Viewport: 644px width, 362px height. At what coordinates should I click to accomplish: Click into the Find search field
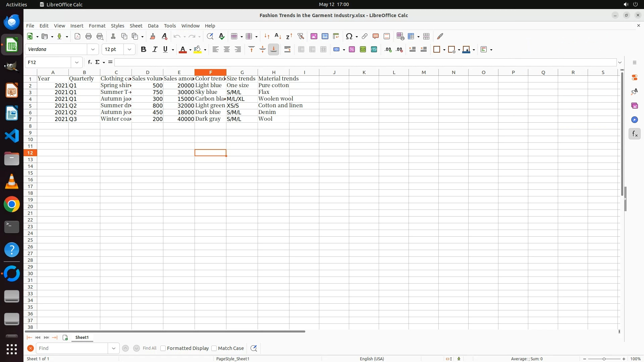click(x=72, y=348)
